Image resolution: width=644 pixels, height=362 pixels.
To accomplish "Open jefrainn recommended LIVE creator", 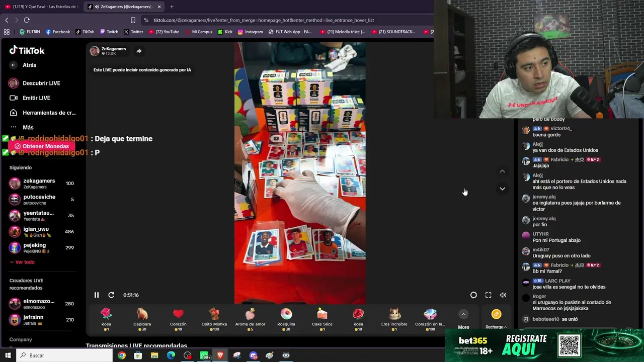I will 41,320.
